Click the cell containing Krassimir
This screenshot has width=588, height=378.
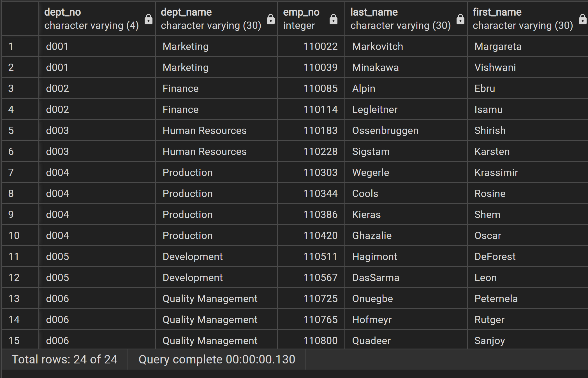pyautogui.click(x=528, y=172)
